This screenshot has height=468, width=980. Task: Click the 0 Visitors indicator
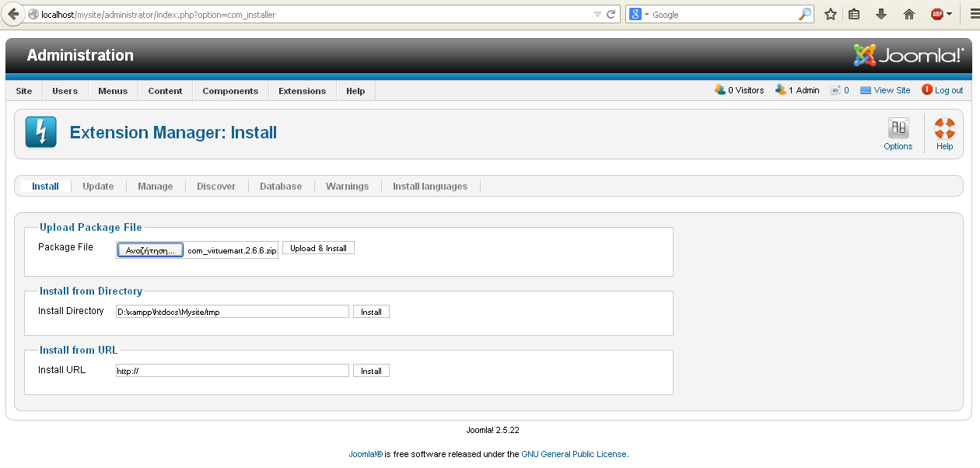(x=740, y=90)
